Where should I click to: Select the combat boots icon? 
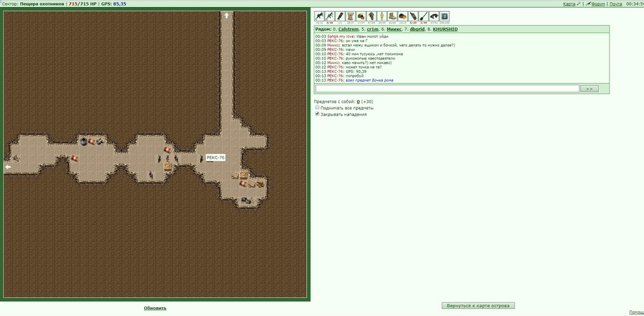[392, 17]
